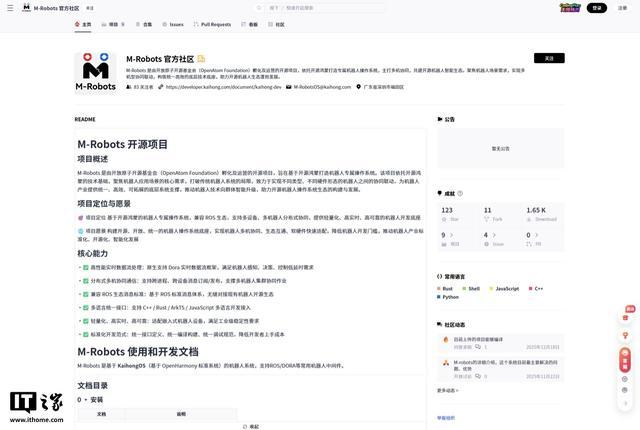This screenshot has height=430, width=640.
Task: Open the 看板 board tab
Action: coord(250,24)
